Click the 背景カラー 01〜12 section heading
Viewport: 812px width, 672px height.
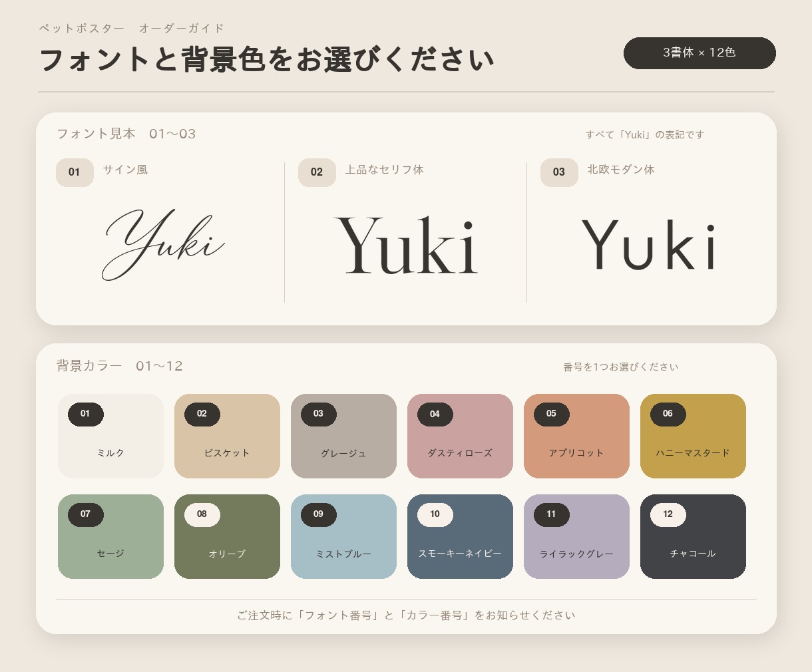(120, 366)
